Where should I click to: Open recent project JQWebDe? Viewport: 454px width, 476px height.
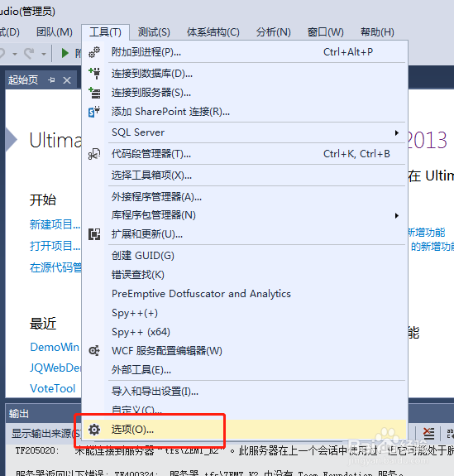click(x=55, y=368)
